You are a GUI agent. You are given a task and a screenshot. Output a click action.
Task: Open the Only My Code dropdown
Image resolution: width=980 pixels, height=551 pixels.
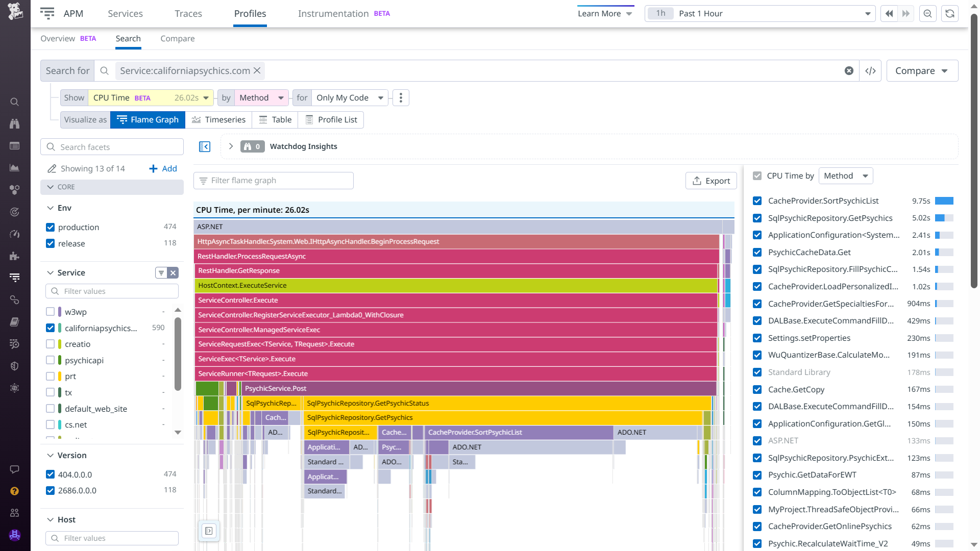[x=350, y=98]
